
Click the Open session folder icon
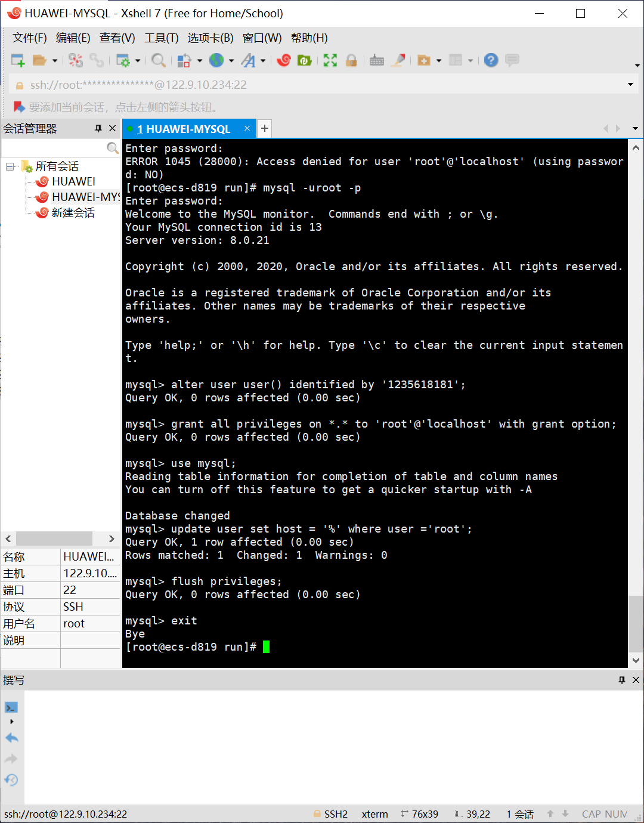click(39, 60)
